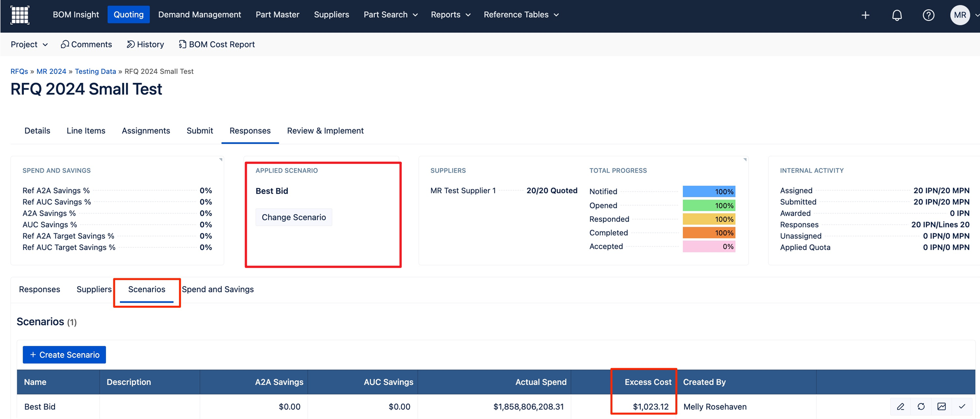This screenshot has width=980, height=419.
Task: Click the Create Scenario button
Action: click(64, 355)
